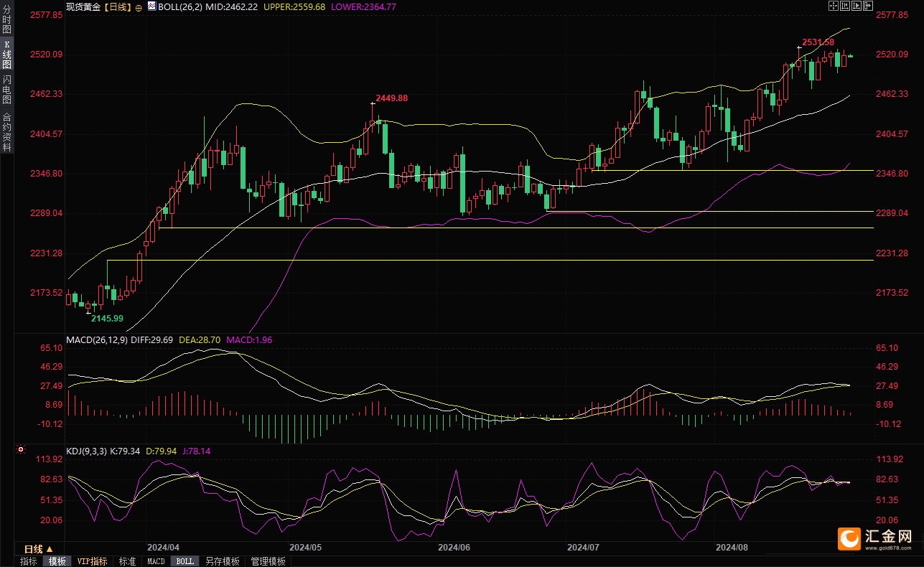
Task: Switch to K线图 side tab
Action: pos(7,55)
